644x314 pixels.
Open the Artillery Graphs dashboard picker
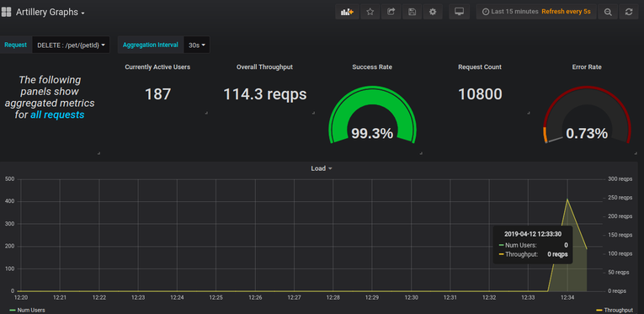coord(51,13)
